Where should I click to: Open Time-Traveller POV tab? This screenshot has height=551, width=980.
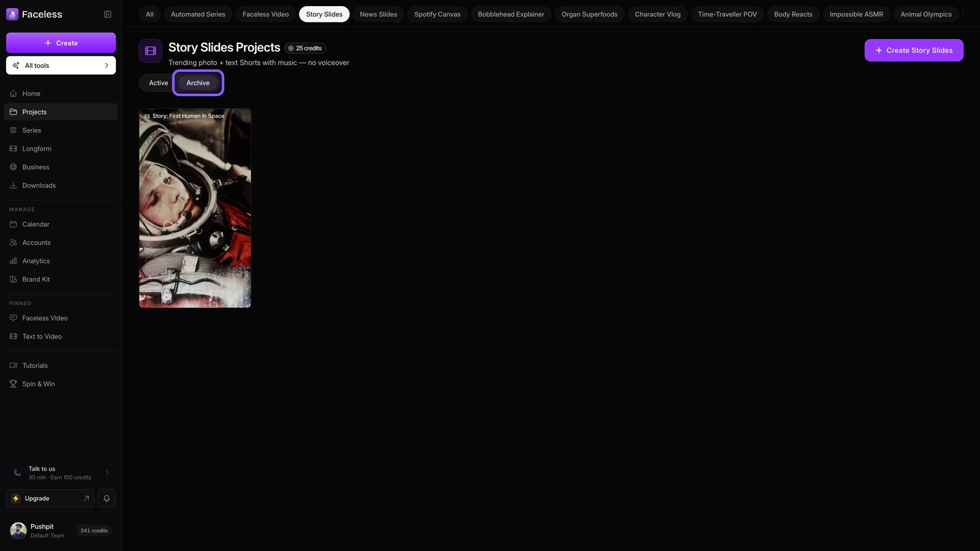pos(727,14)
